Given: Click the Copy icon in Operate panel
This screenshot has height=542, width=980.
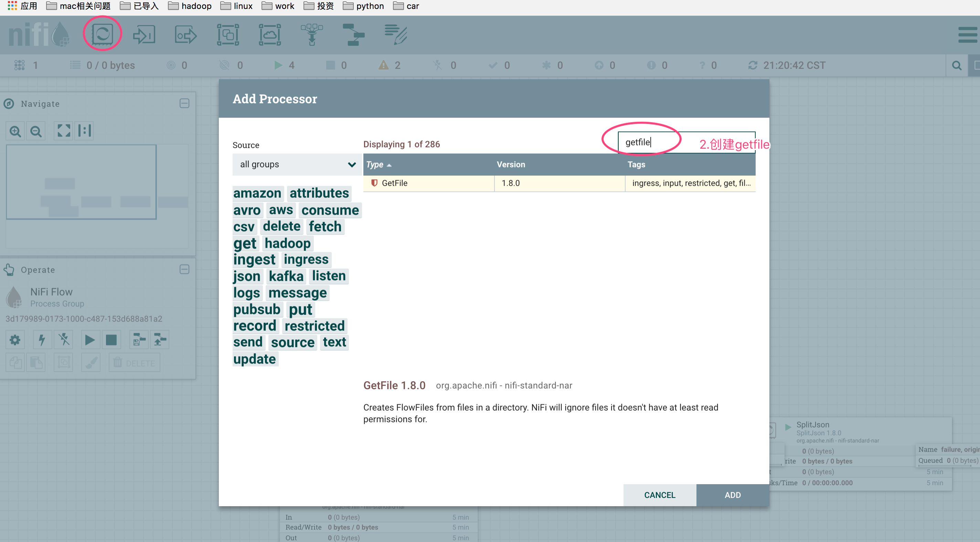Looking at the screenshot, I should tap(15, 362).
